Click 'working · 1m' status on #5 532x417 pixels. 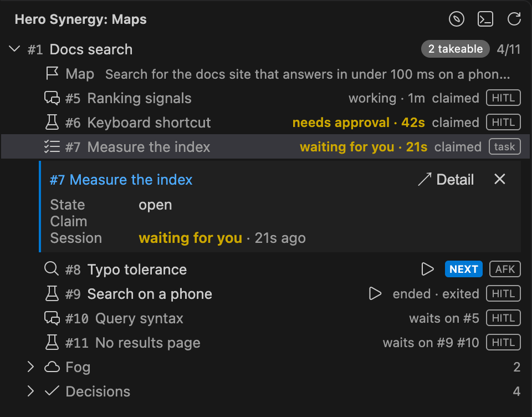click(x=386, y=98)
